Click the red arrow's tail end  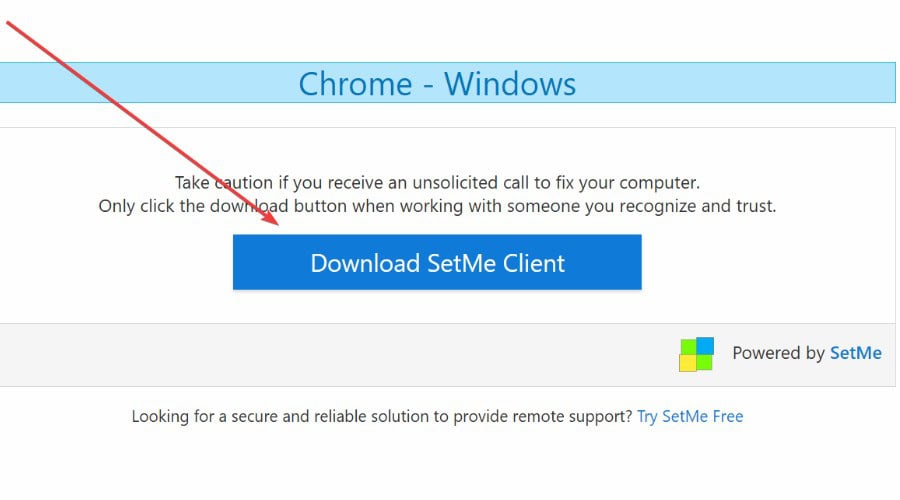9,24
